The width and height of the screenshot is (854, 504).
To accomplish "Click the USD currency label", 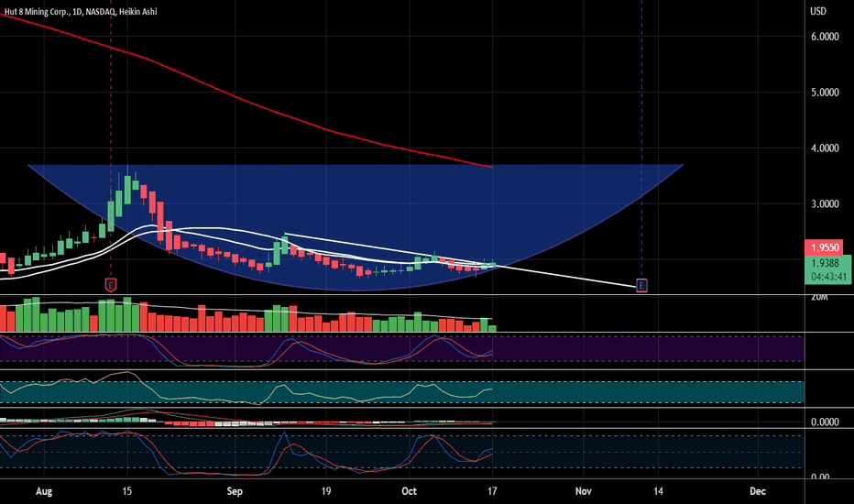I will pyautogui.click(x=818, y=11).
